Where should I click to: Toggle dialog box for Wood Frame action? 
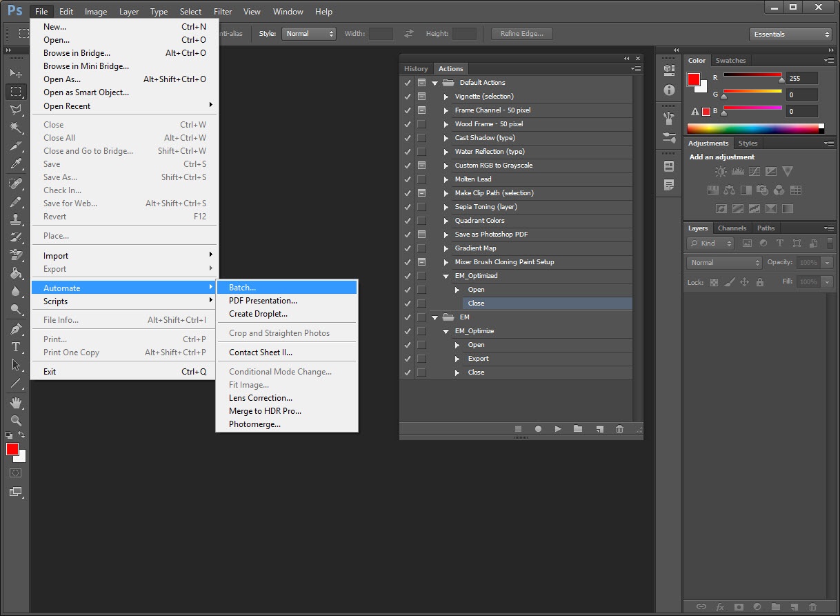[421, 124]
